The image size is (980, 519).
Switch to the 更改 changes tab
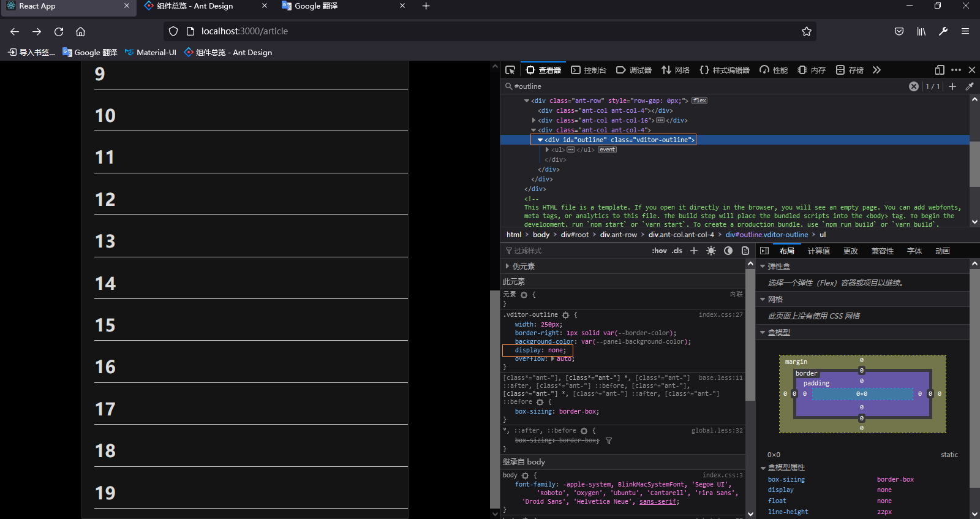851,251
